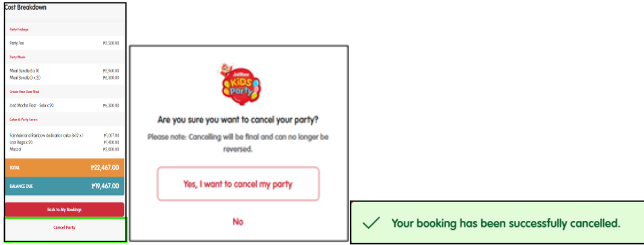The image size is (644, 245).
Task: Select the Loot Bags x 20 row
Action: click(x=65, y=142)
